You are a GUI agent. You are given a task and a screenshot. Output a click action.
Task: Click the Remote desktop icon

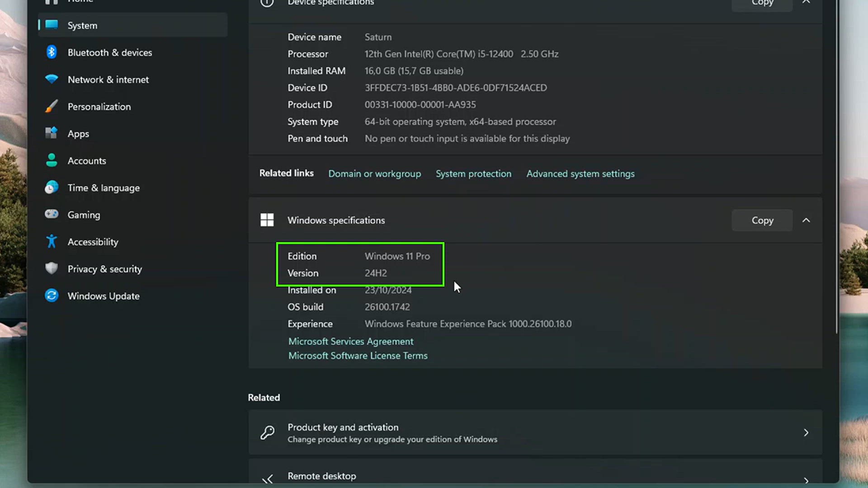click(267, 479)
